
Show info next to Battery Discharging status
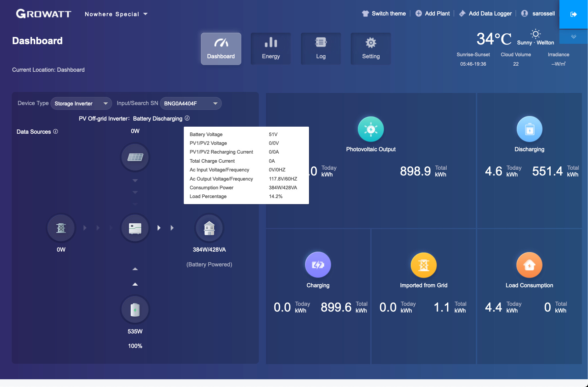coord(187,118)
